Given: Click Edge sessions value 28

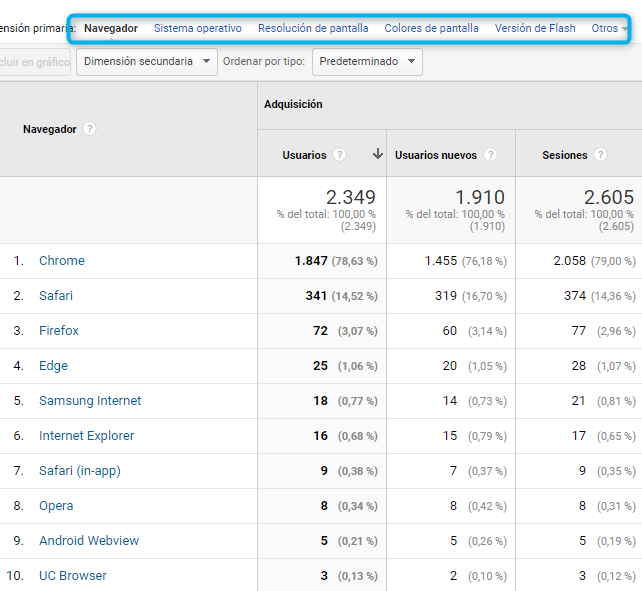Looking at the screenshot, I should (579, 366).
